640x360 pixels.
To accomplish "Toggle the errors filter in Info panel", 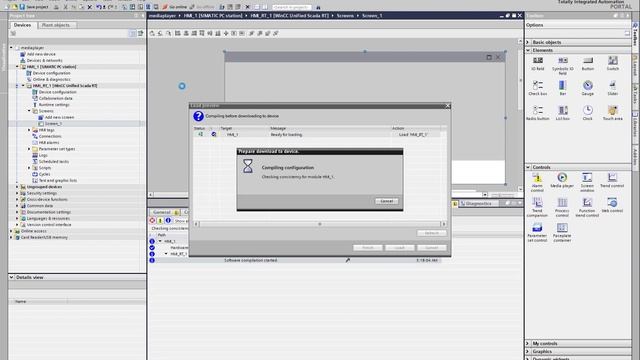I will point(152,220).
